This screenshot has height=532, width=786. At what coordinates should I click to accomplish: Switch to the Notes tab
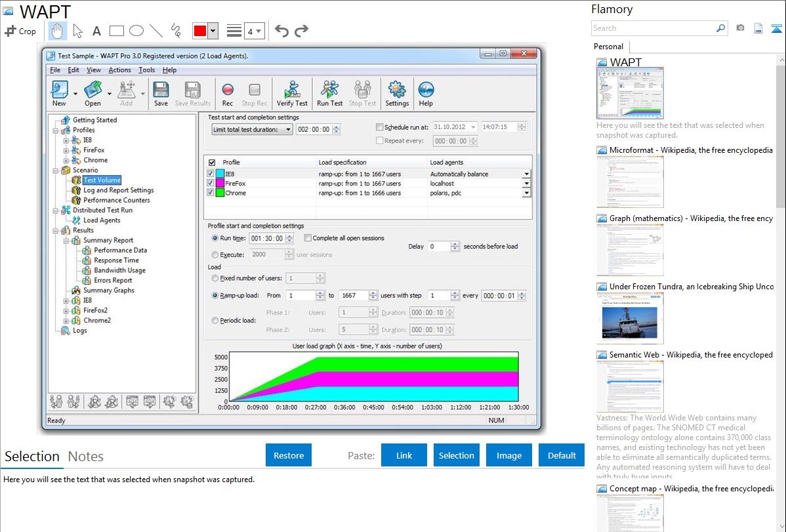click(x=86, y=457)
